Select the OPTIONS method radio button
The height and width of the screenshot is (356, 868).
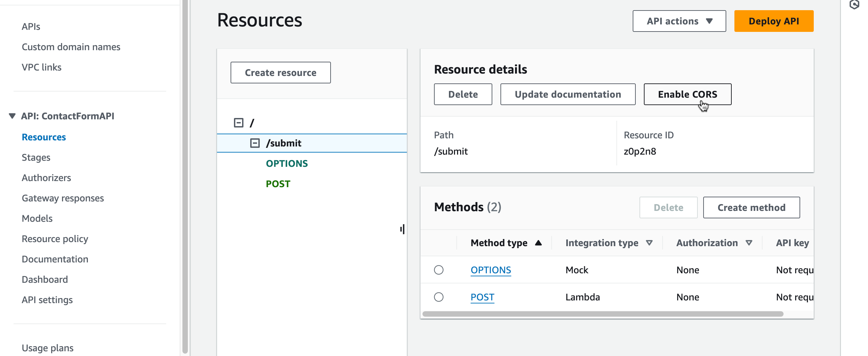(x=439, y=270)
